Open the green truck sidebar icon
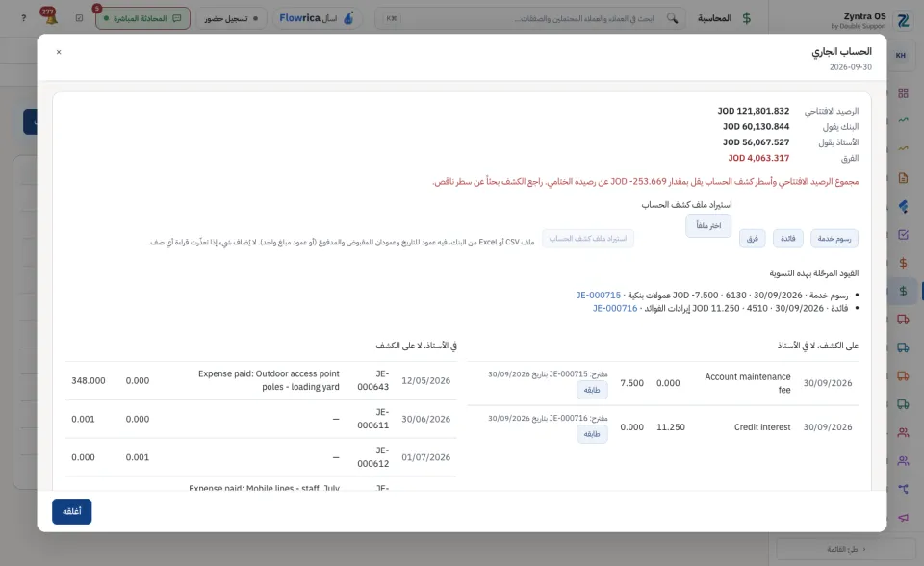This screenshot has width=924, height=566. (903, 404)
